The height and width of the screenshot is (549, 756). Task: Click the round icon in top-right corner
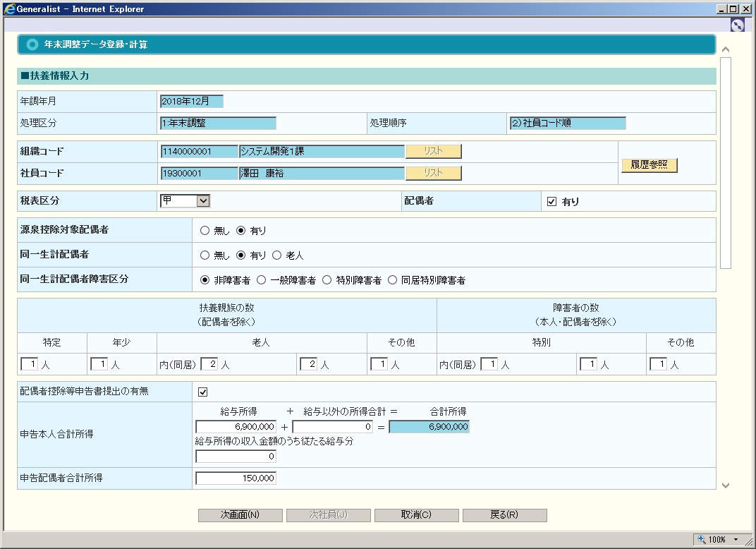(738, 25)
